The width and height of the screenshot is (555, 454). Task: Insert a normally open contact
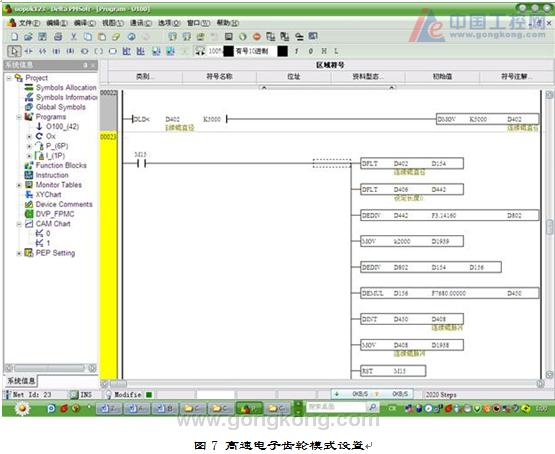click(29, 51)
